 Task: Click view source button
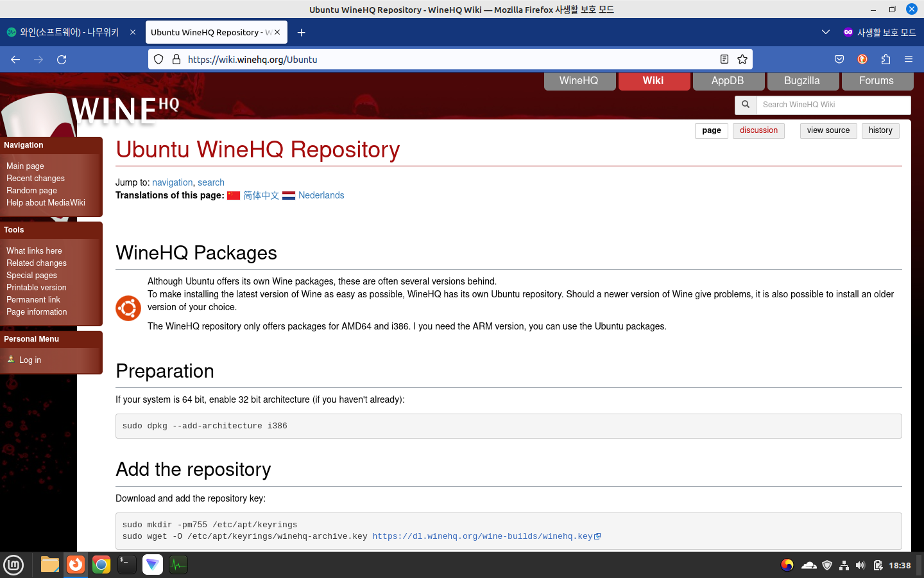click(x=828, y=130)
